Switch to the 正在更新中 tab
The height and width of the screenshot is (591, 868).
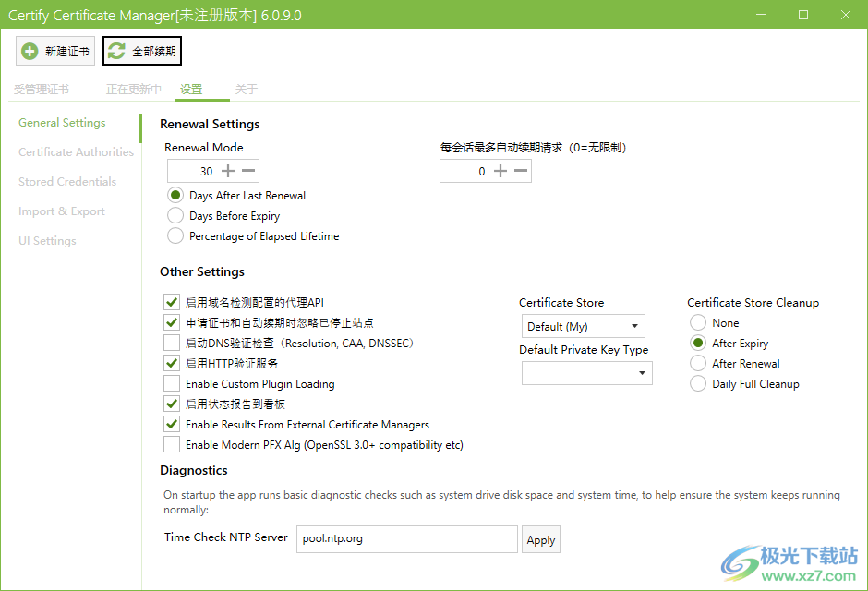pos(133,89)
